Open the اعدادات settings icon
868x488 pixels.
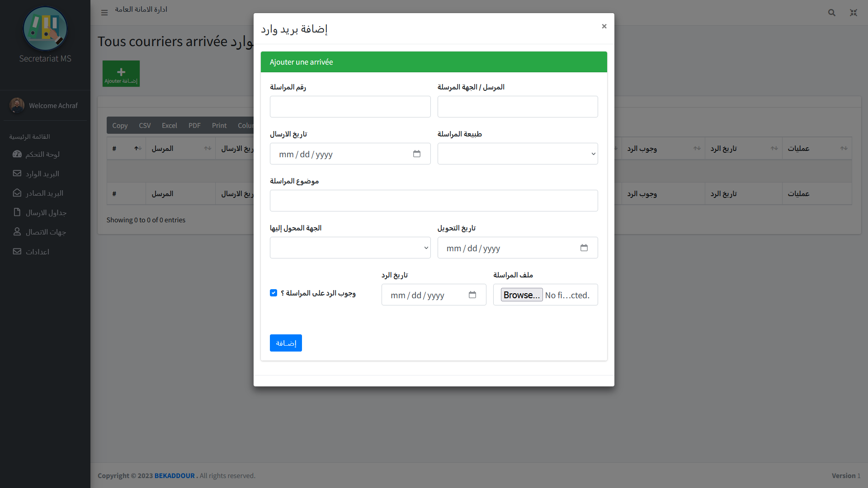coord(17,252)
